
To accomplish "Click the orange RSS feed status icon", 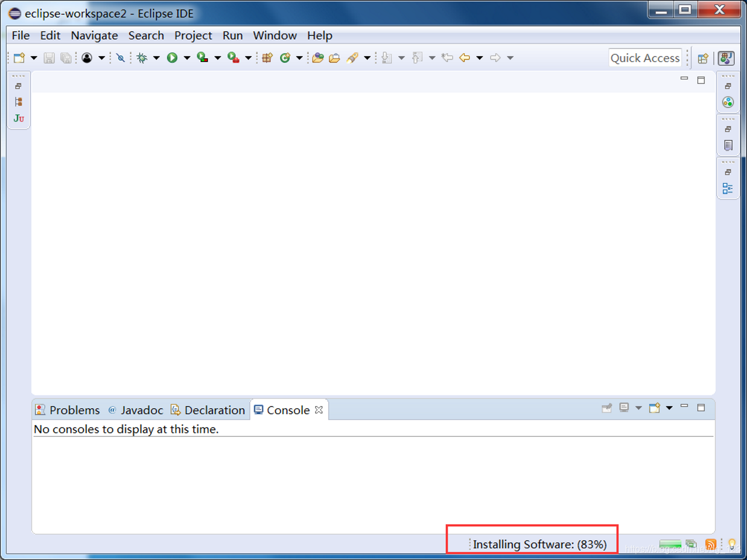I will coord(710,544).
